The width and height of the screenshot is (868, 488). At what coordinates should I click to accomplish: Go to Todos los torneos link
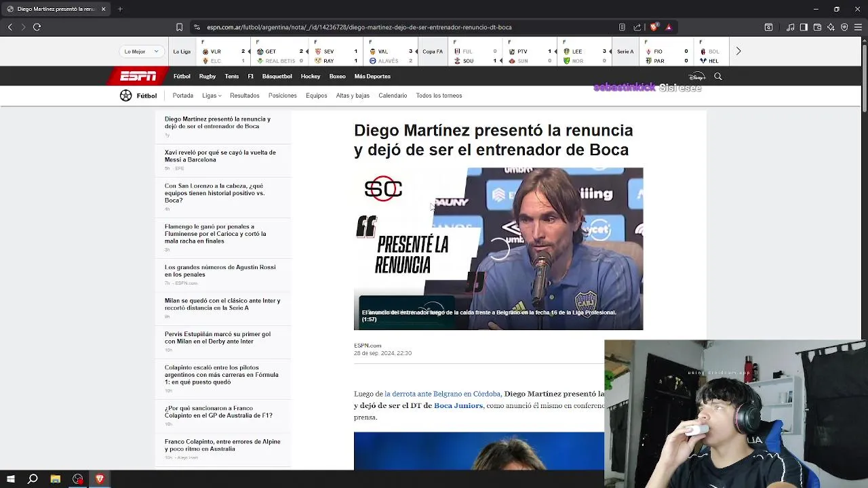(x=439, y=96)
